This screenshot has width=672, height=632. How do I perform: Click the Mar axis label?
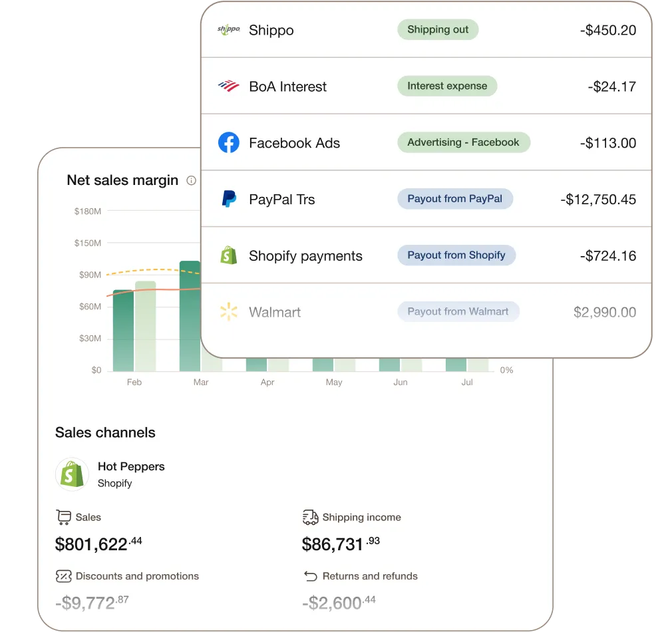coord(200,383)
